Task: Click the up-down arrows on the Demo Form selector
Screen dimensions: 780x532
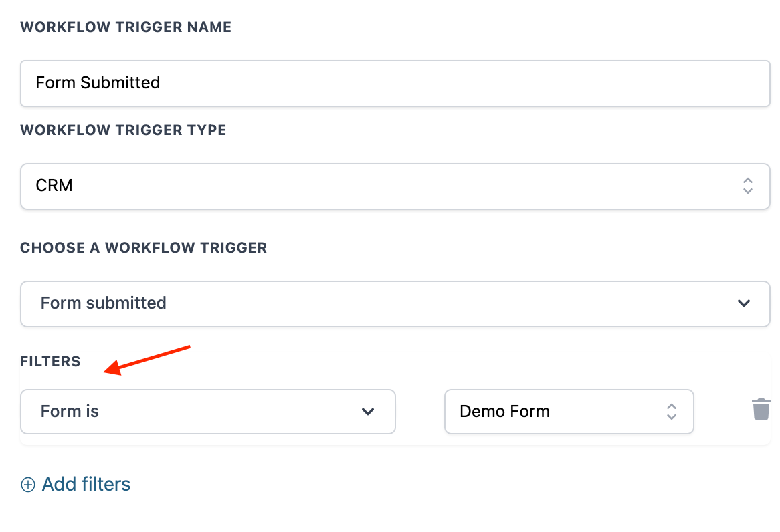Action: (672, 412)
